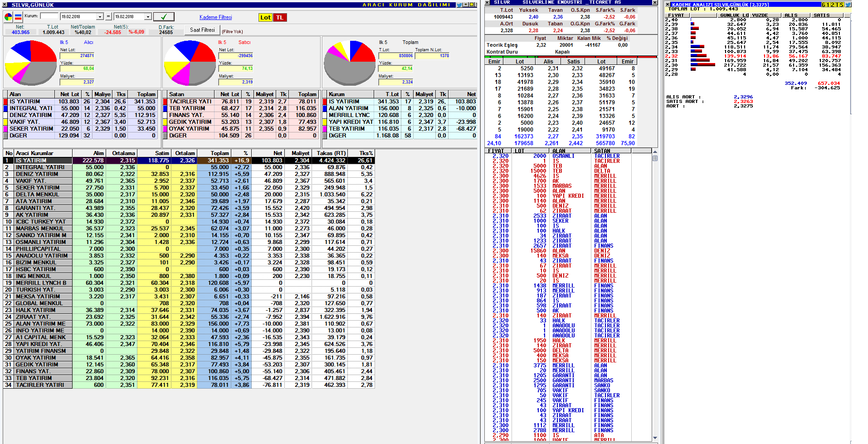Open the Saat Filtresi button
The height and width of the screenshot is (444, 868).
[202, 30]
